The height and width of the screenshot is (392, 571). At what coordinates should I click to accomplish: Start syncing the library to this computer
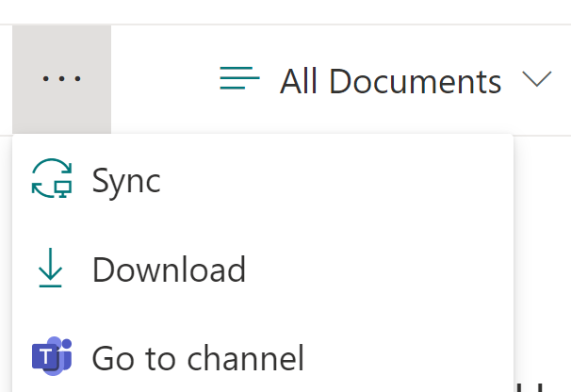coord(126,180)
